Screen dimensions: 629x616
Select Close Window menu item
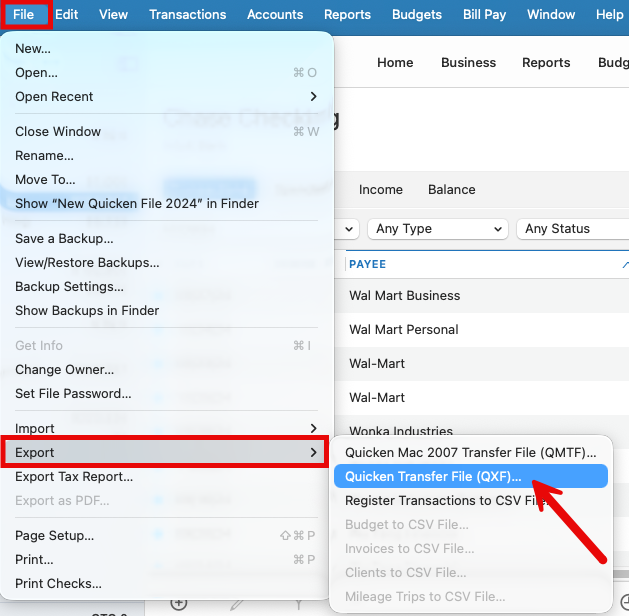(166, 132)
